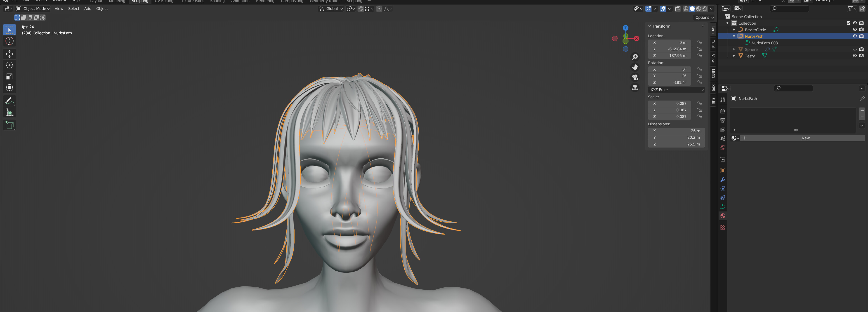Open the Texture checkerboard properties tab
The height and width of the screenshot is (312, 868).
click(723, 228)
